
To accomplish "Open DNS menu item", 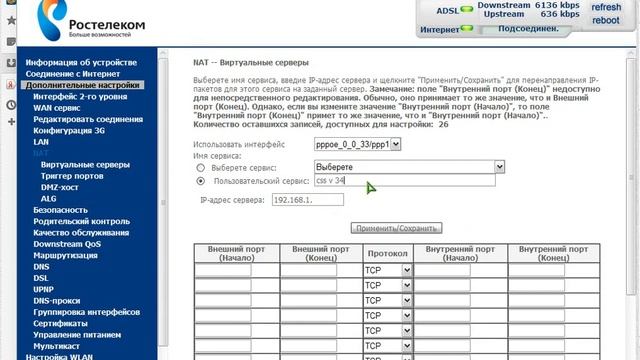I will [x=41, y=267].
